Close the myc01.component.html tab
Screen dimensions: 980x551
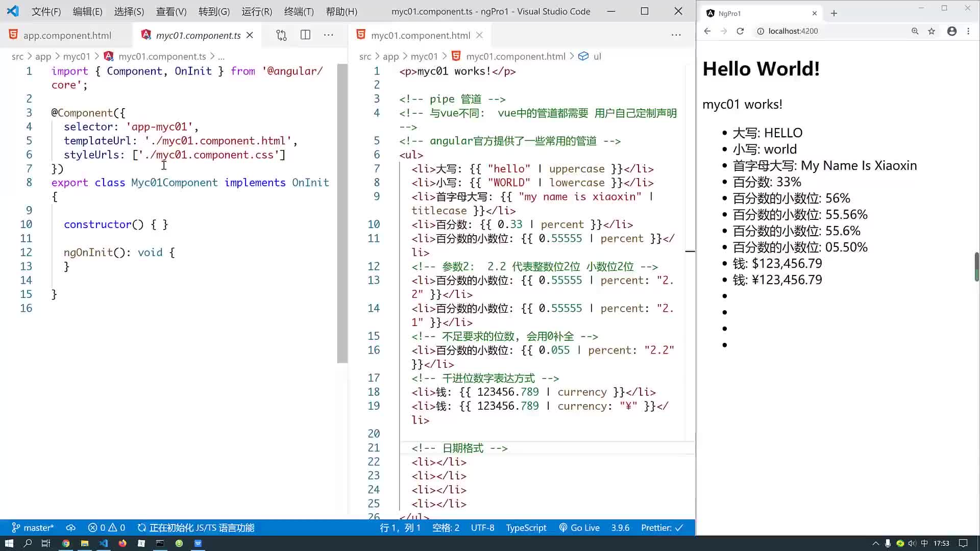pos(479,35)
